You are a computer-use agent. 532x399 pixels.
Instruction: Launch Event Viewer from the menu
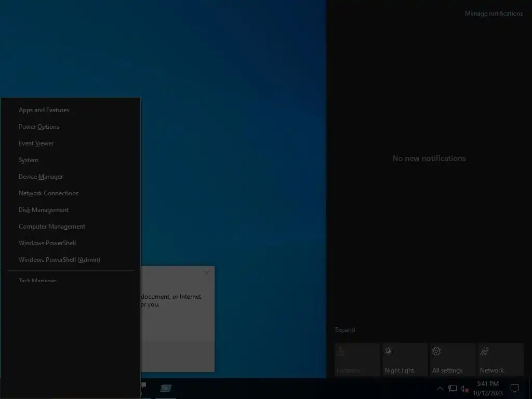pyautogui.click(x=71, y=143)
